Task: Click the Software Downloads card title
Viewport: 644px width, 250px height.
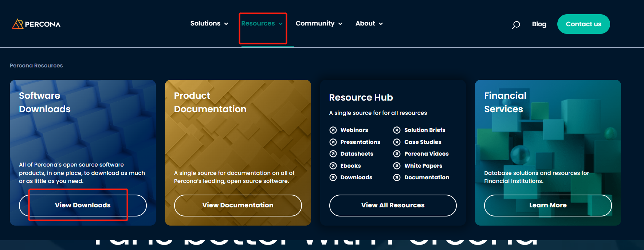Action: tap(45, 102)
